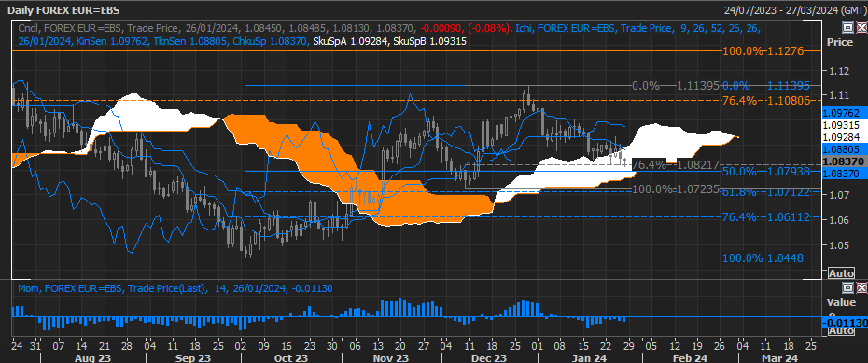
Task: Click the Feb 24 month label
Action: pos(690,358)
